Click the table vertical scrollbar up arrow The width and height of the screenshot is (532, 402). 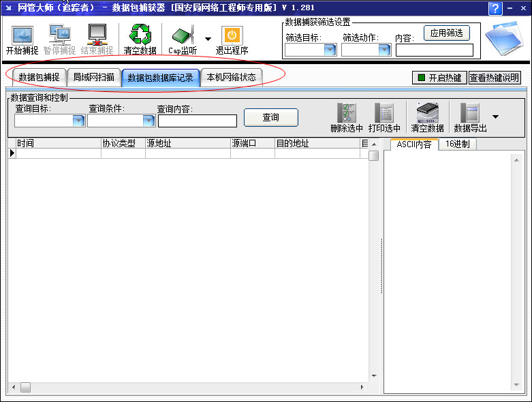coord(374,144)
